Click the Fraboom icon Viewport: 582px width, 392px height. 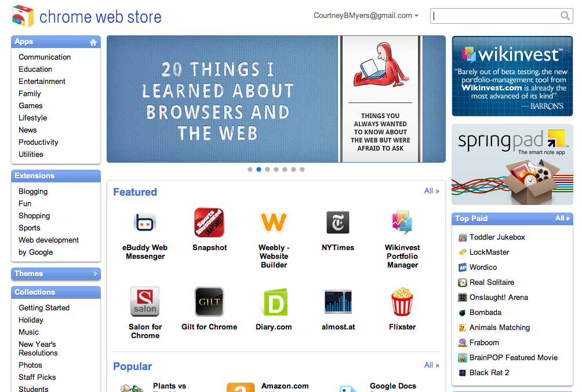coord(463,343)
